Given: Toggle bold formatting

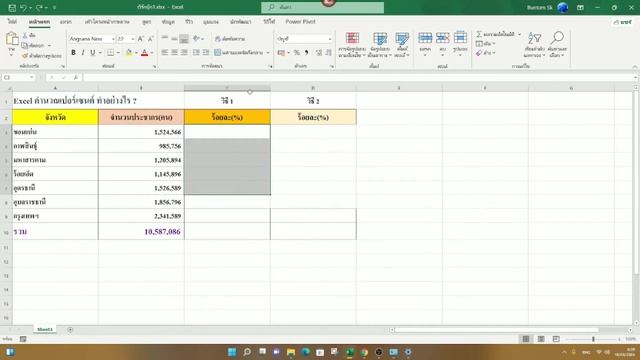Looking at the screenshot, I should tap(73, 53).
